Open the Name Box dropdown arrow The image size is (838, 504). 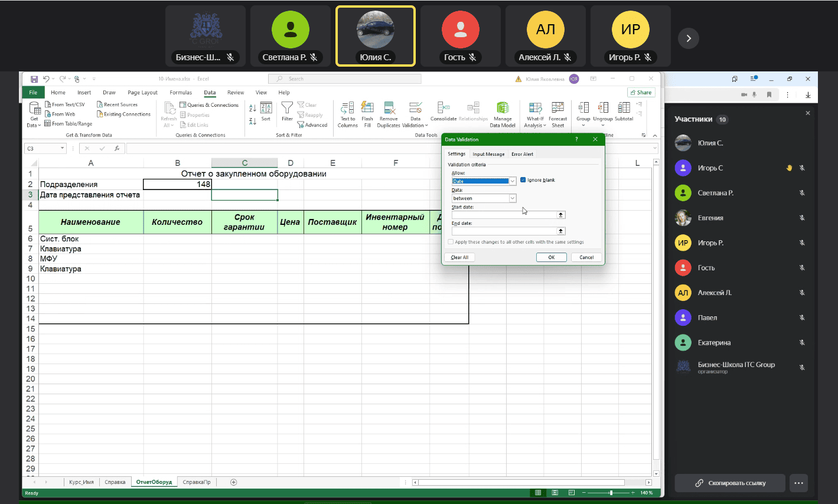(62, 149)
